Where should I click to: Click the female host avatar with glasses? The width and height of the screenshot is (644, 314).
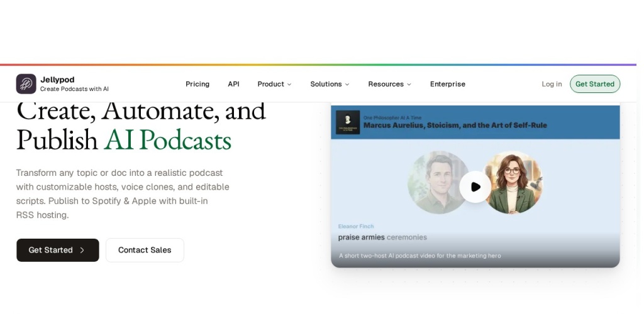tap(513, 182)
